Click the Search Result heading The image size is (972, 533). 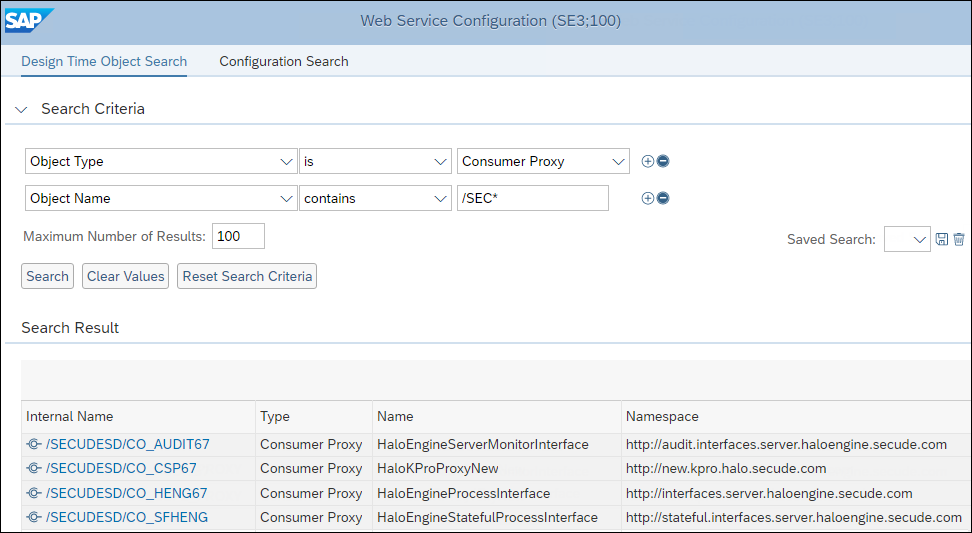(70, 328)
